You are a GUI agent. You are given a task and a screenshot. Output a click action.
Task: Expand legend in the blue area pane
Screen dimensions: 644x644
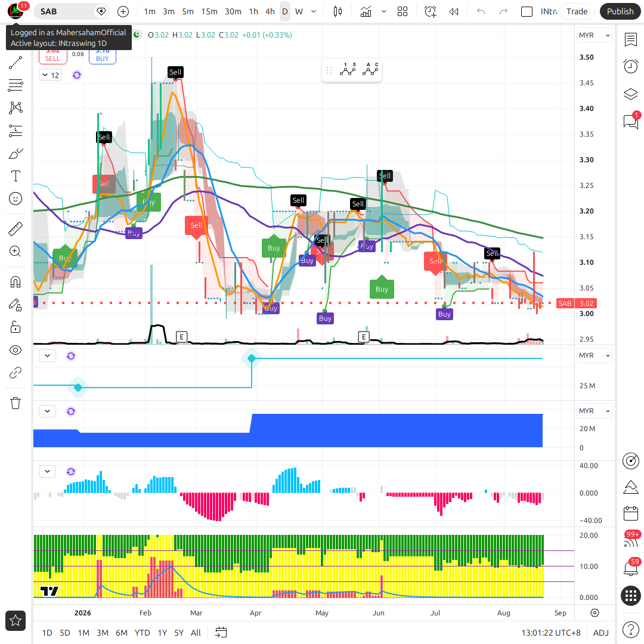coord(47,411)
